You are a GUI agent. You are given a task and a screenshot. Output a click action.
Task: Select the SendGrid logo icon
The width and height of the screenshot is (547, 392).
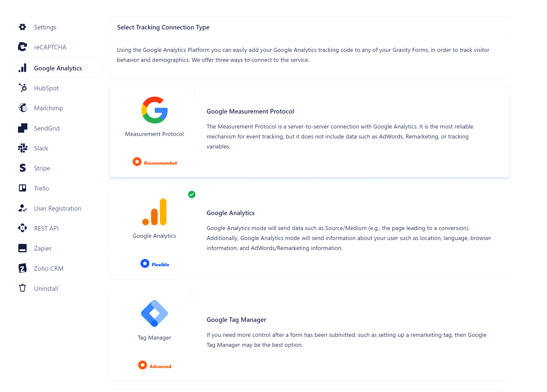tap(22, 128)
